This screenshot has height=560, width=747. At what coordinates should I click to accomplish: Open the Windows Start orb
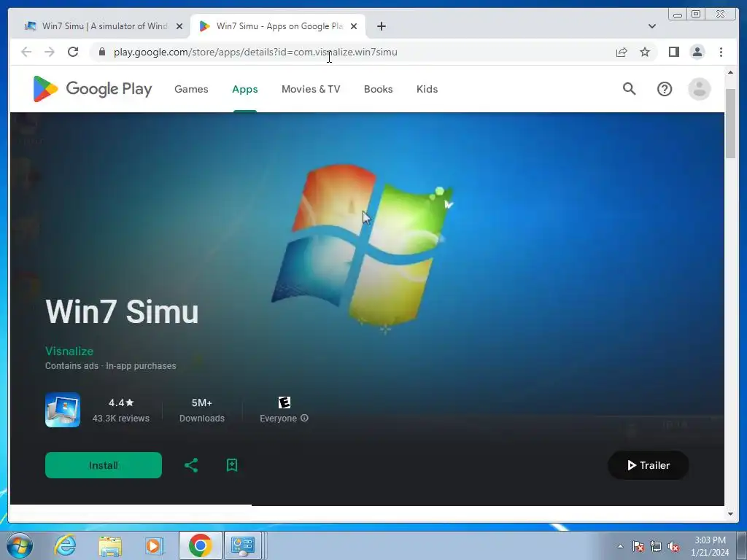(x=20, y=545)
